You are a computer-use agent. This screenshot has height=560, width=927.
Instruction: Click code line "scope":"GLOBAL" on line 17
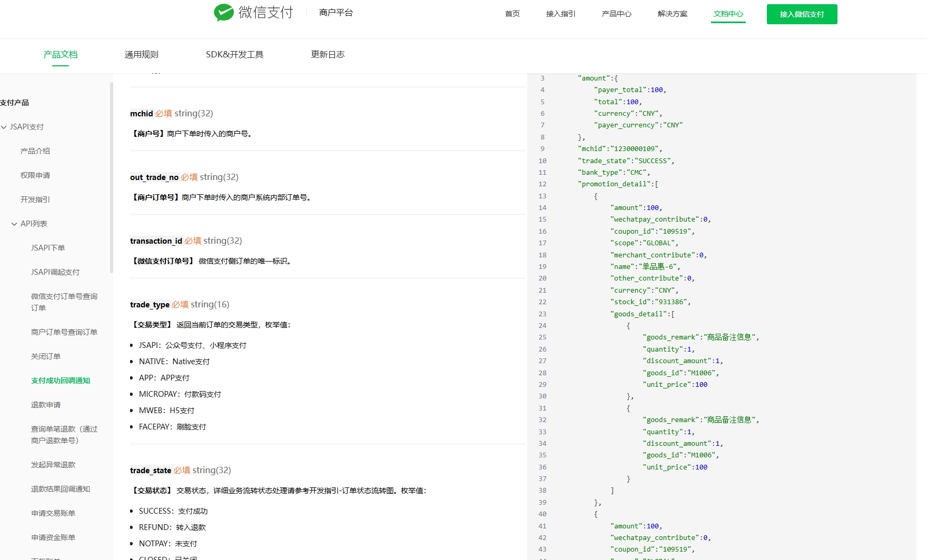(x=644, y=243)
